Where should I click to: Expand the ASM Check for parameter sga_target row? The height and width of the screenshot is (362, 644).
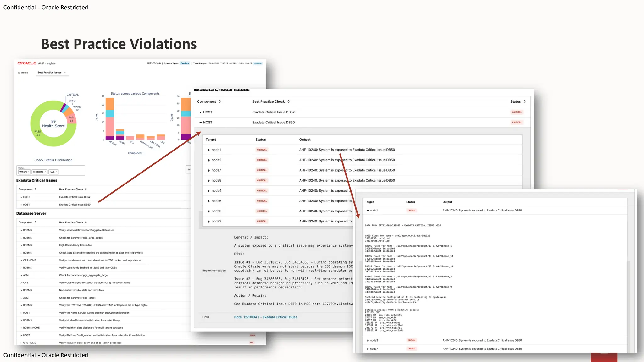click(x=21, y=298)
